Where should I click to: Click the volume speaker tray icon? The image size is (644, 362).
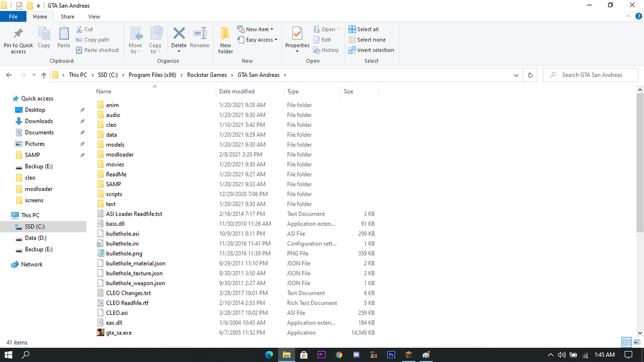[561, 355]
